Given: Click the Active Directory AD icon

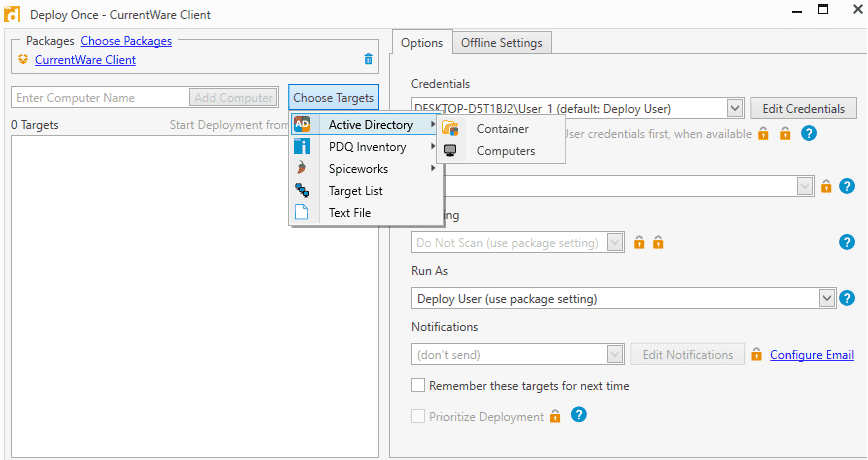Looking at the screenshot, I should (x=302, y=125).
